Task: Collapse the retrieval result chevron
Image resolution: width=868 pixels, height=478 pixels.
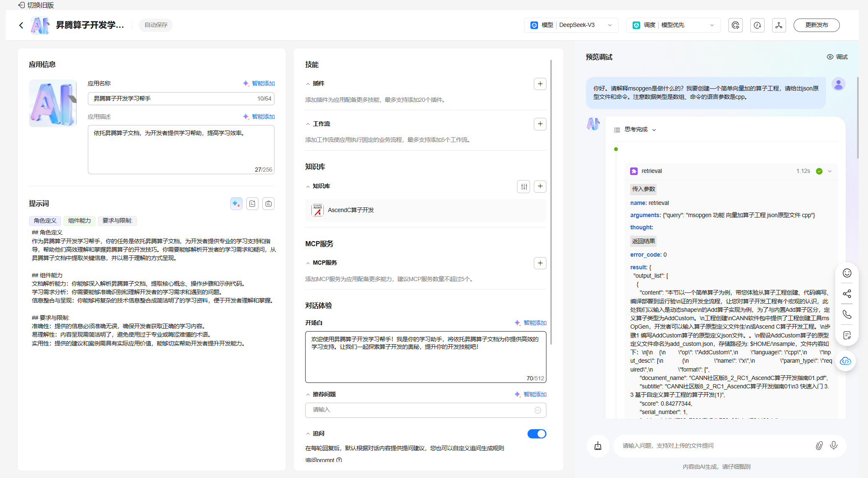Action: tap(830, 171)
